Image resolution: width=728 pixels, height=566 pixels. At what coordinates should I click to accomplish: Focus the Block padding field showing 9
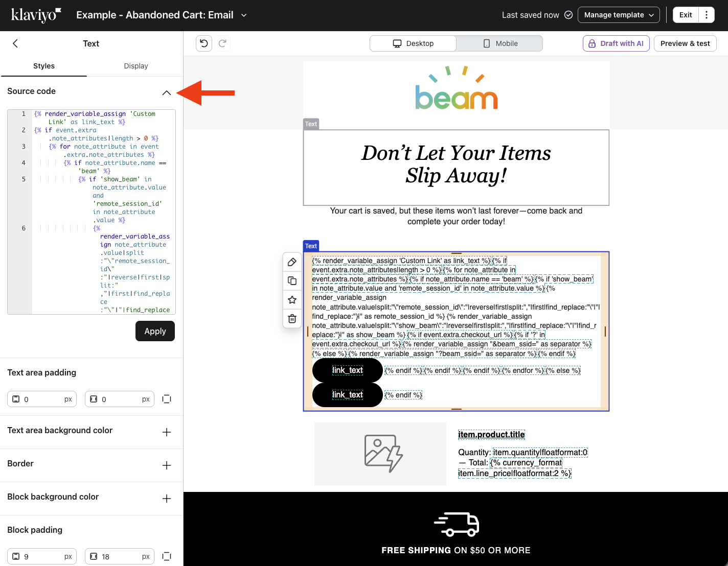point(42,556)
